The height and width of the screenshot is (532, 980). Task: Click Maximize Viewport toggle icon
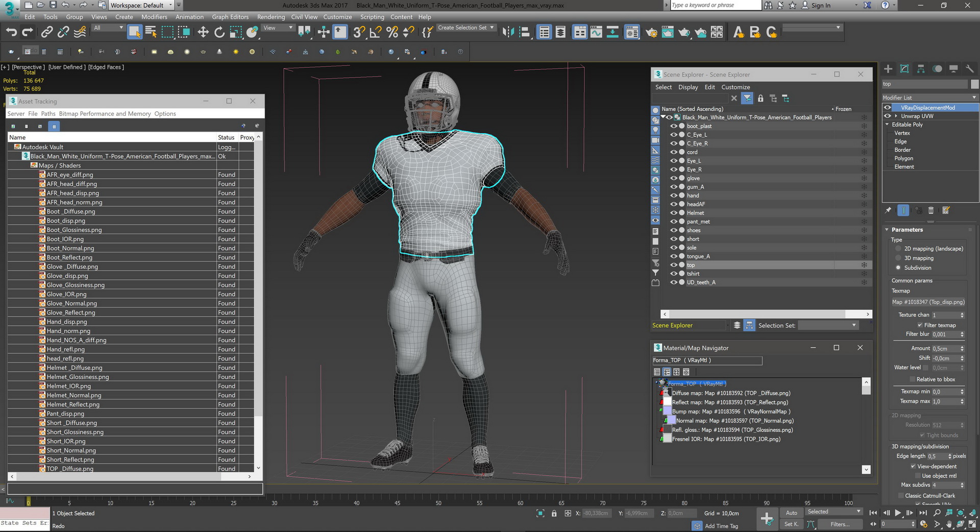click(973, 524)
